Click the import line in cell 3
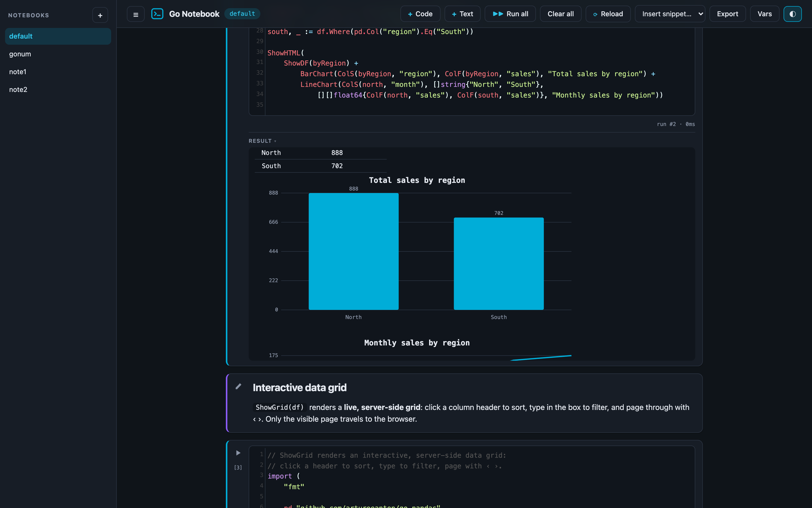This screenshot has width=812, height=508. [283, 477]
